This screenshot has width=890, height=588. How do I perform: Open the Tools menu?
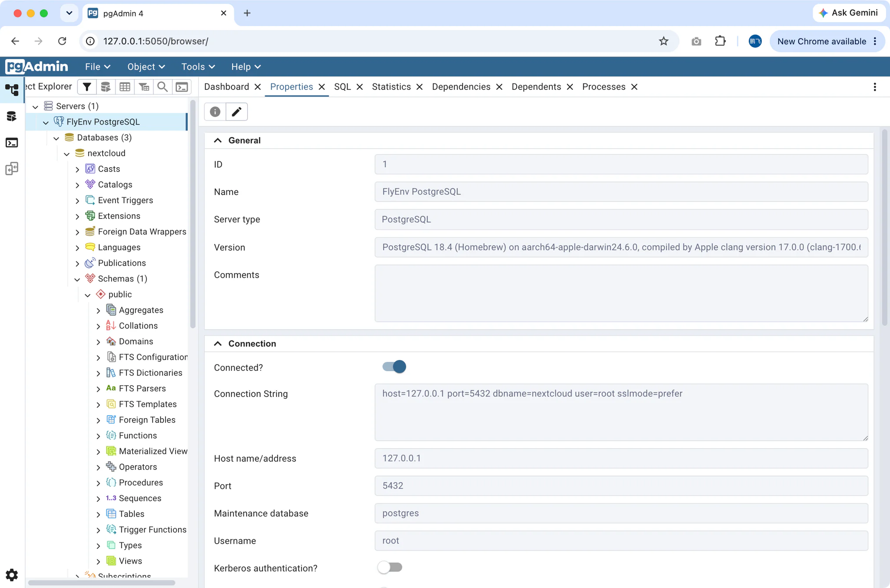198,66
